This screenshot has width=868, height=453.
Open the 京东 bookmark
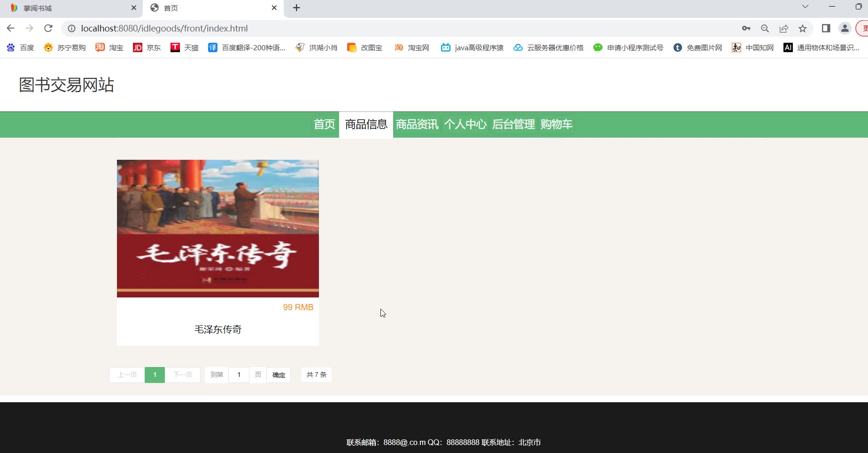tap(147, 47)
